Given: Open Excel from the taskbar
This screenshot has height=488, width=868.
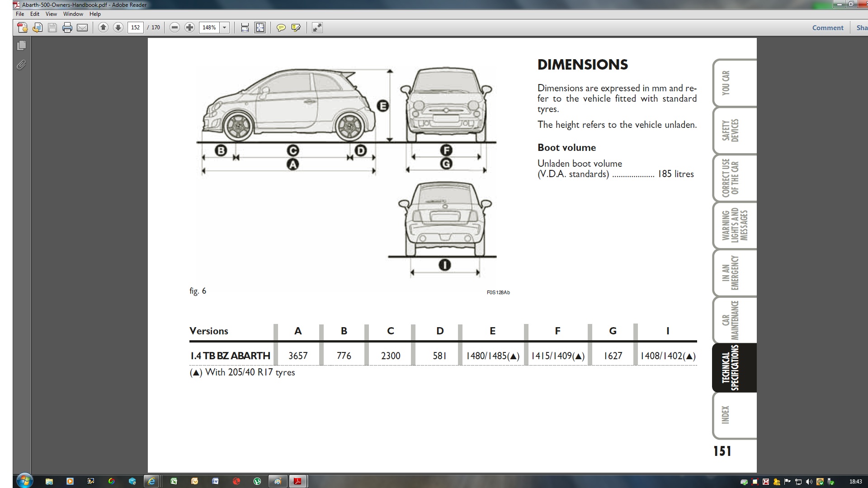Looking at the screenshot, I should 174,481.
